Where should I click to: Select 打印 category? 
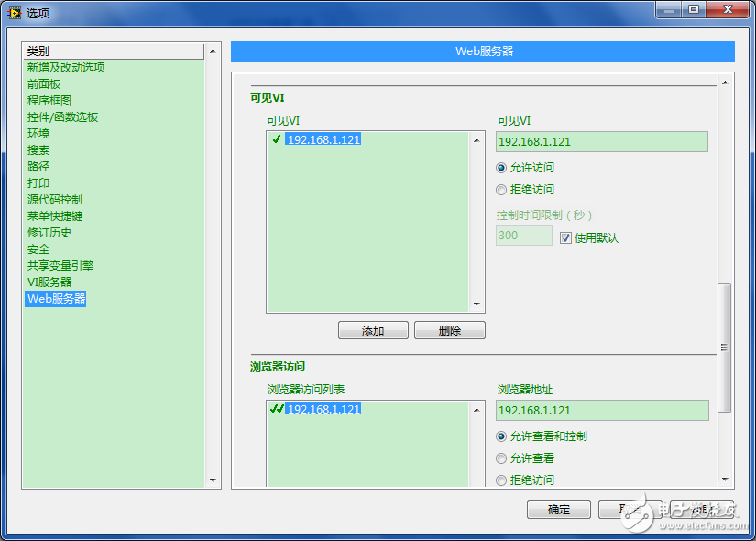click(38, 182)
